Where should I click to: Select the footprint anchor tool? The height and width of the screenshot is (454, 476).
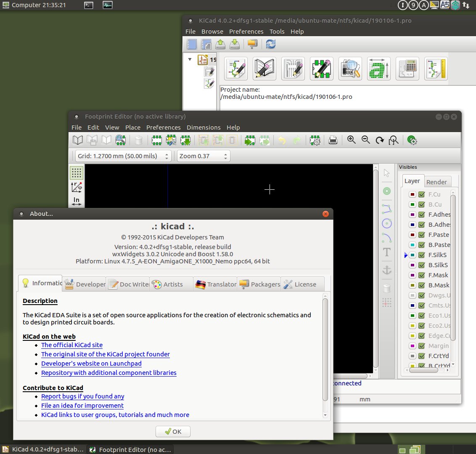click(x=387, y=270)
